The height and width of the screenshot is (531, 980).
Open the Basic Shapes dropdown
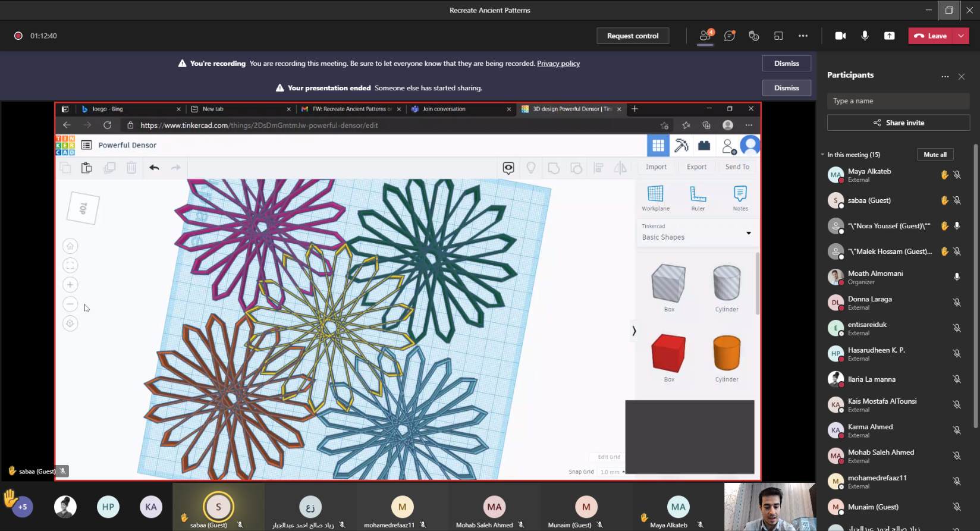(x=696, y=232)
